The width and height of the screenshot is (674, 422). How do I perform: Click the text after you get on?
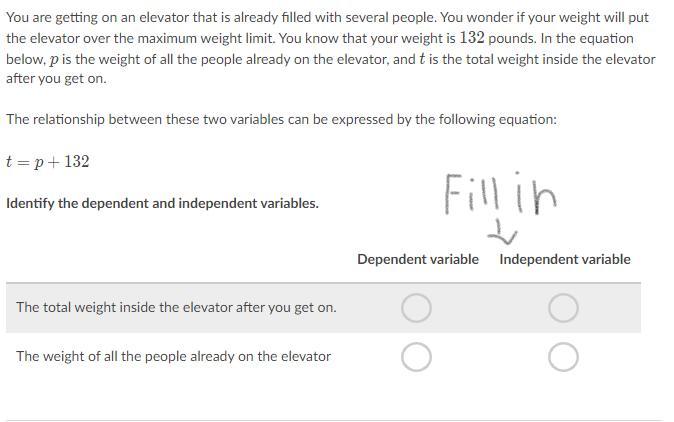[56, 79]
